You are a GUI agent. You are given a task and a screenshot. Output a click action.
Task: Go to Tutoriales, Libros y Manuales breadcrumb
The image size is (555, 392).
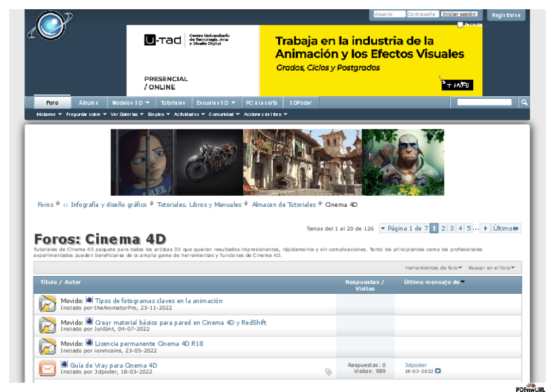tap(199, 204)
